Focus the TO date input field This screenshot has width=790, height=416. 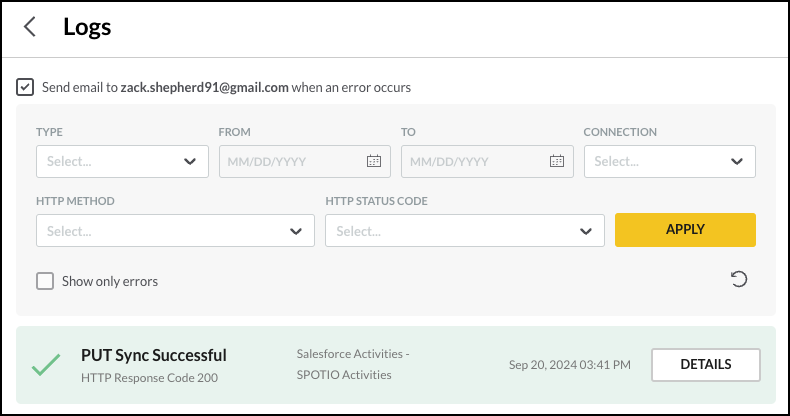click(x=487, y=162)
